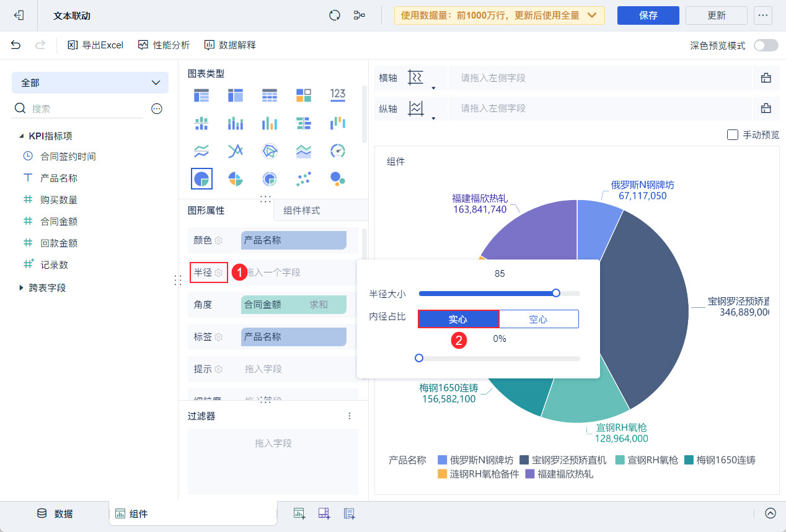Select the multi-layer pie chart type
This screenshot has height=532, width=786.
pyautogui.click(x=270, y=179)
